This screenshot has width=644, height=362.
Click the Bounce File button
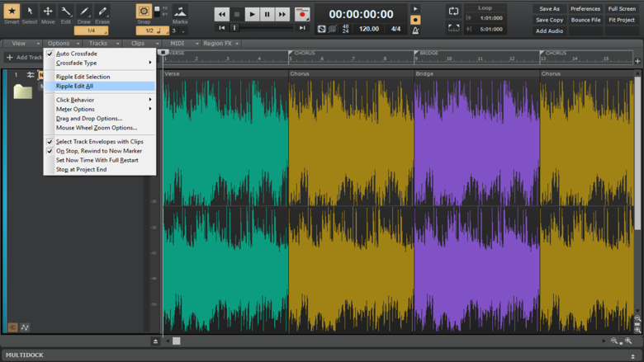[585, 20]
